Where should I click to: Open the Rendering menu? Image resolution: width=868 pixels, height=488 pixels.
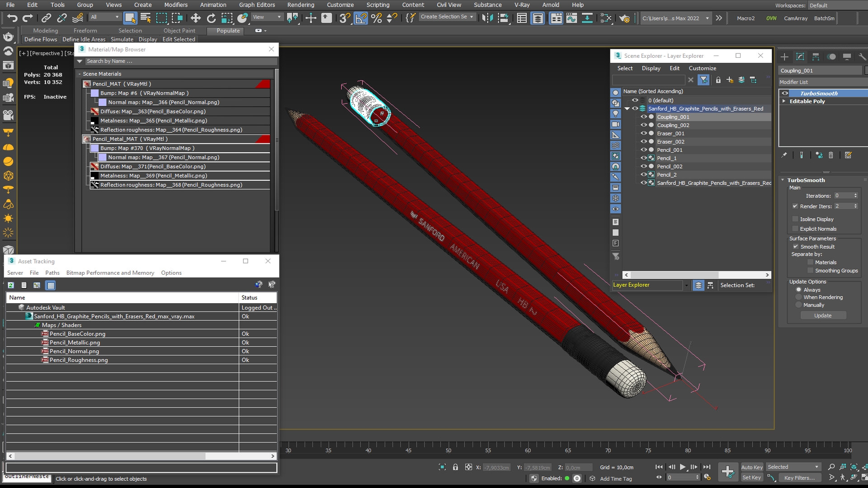click(301, 5)
